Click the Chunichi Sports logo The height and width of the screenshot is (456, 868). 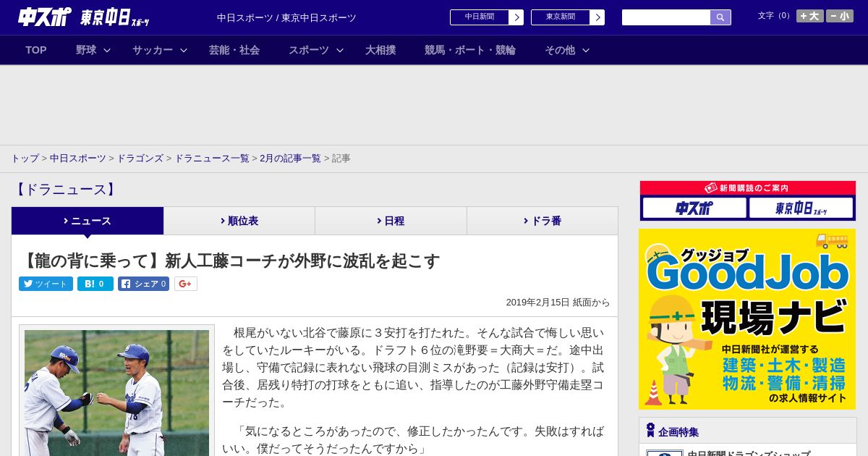point(45,17)
